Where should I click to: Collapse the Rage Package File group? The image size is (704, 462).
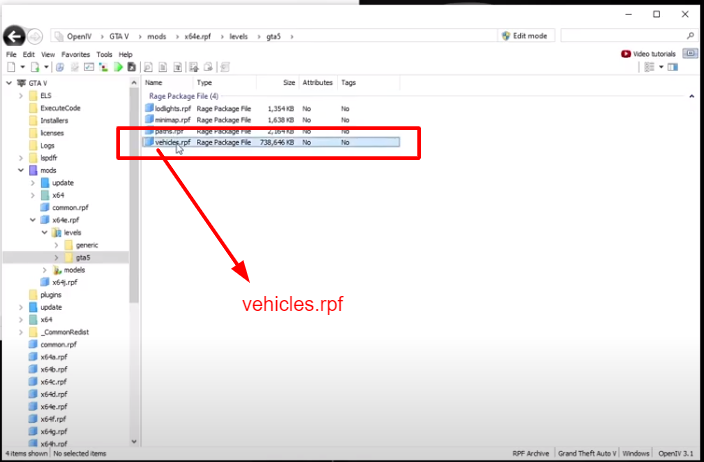(691, 96)
